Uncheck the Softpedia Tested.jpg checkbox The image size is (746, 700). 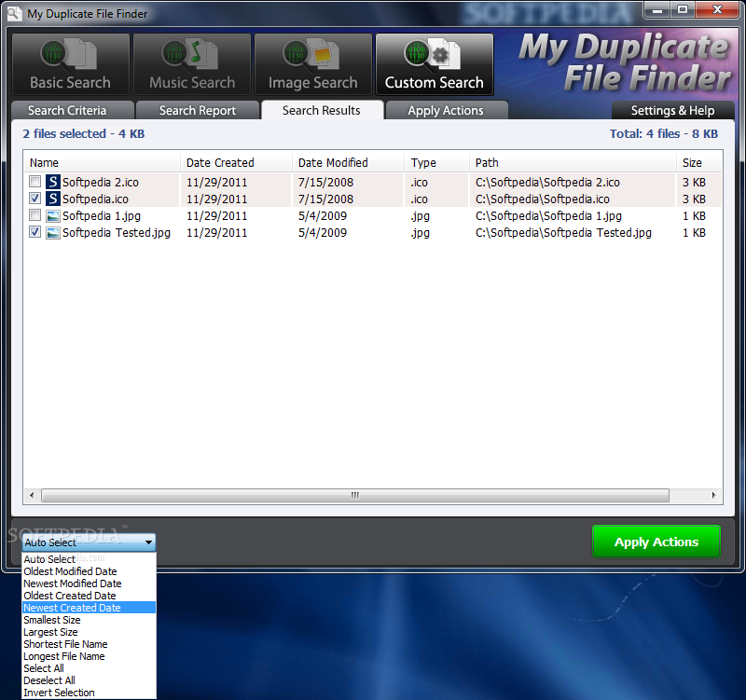[35, 232]
